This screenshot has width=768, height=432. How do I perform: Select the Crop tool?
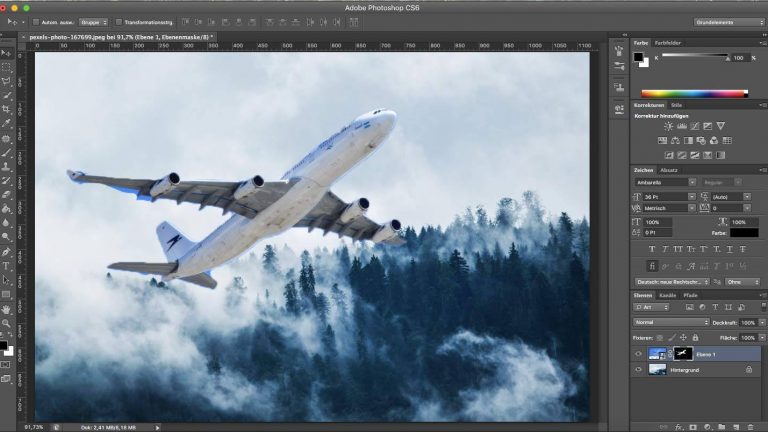7,109
